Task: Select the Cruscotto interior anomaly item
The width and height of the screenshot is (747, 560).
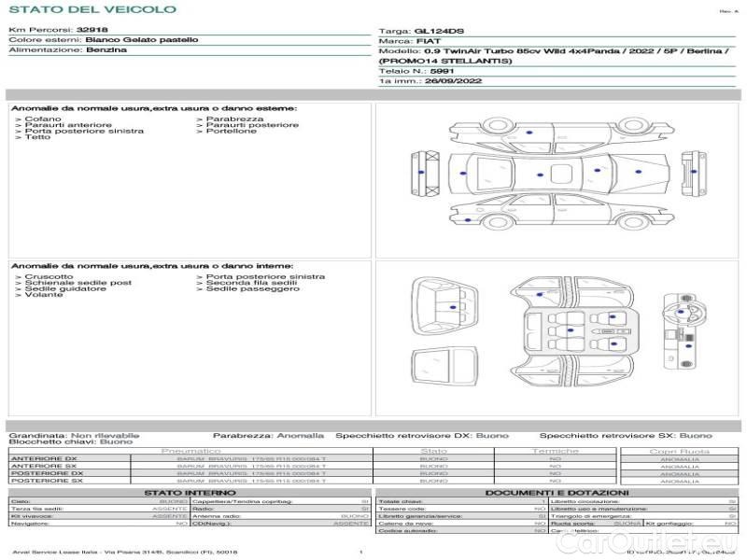Action: tap(49, 277)
